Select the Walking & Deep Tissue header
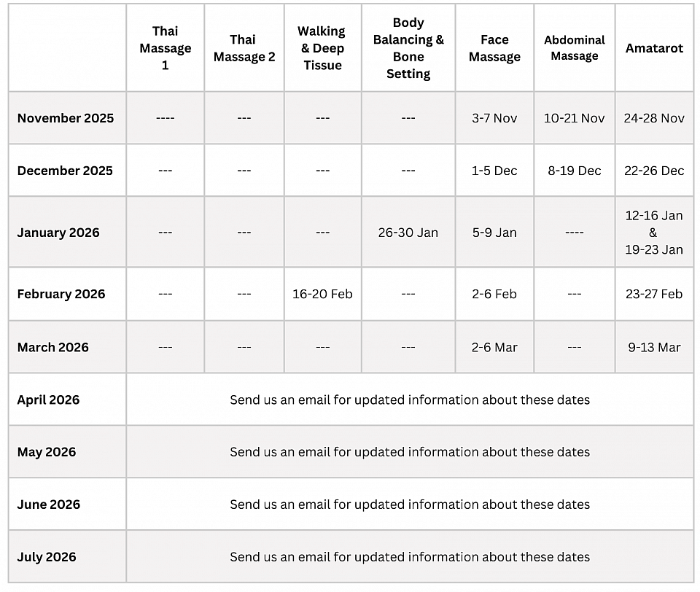 [322, 48]
